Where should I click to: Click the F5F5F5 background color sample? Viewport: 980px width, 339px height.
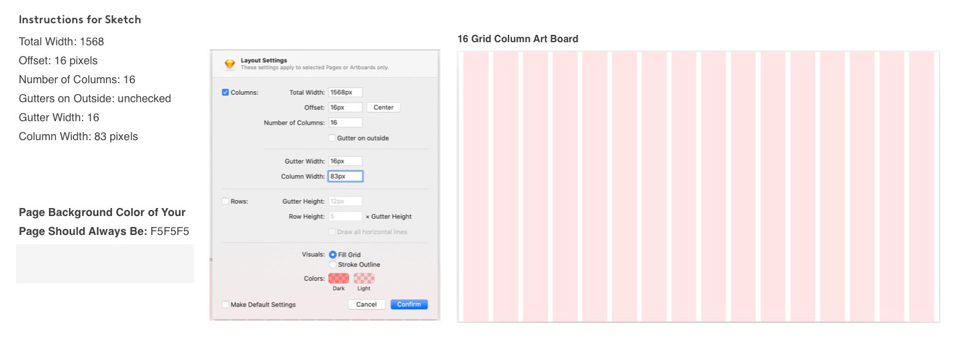105,264
